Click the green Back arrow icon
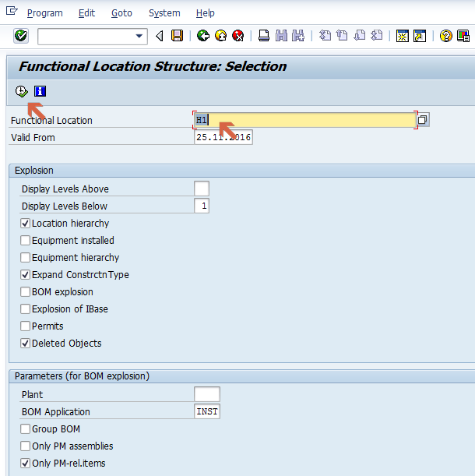The height and width of the screenshot is (476, 475). click(203, 36)
